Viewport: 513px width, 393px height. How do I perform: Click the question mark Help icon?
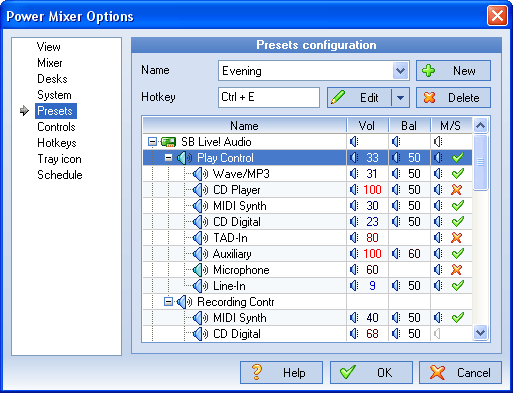[257, 372]
